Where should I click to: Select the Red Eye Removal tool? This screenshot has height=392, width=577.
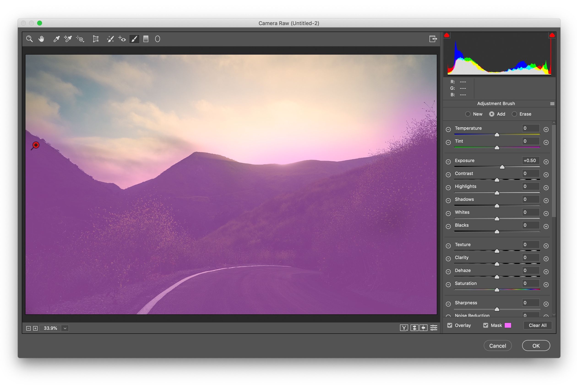click(122, 39)
